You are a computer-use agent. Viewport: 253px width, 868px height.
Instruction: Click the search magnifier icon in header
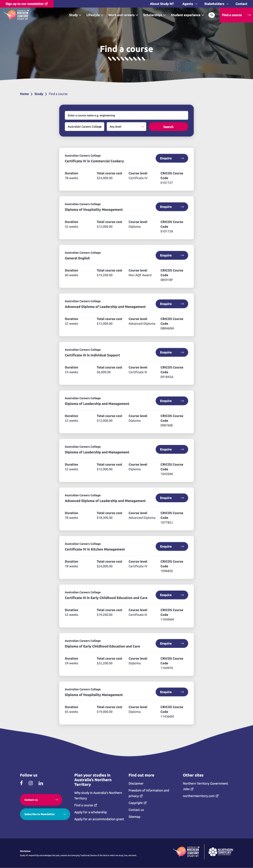click(212, 15)
